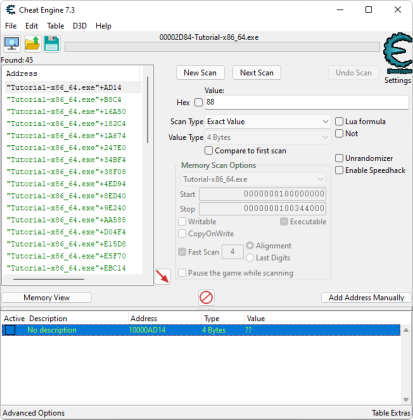The image size is (413, 420).
Task: Click the floppy disk save icon
Action: coord(51,44)
